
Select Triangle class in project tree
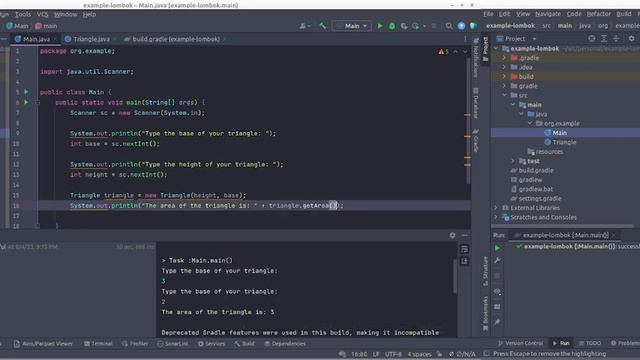[560, 142]
